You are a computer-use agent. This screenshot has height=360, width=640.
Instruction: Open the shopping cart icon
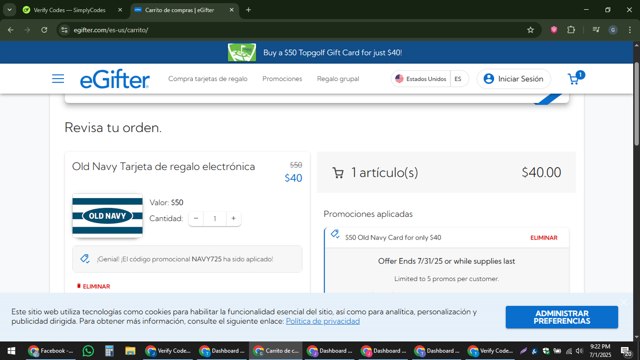tap(576, 78)
